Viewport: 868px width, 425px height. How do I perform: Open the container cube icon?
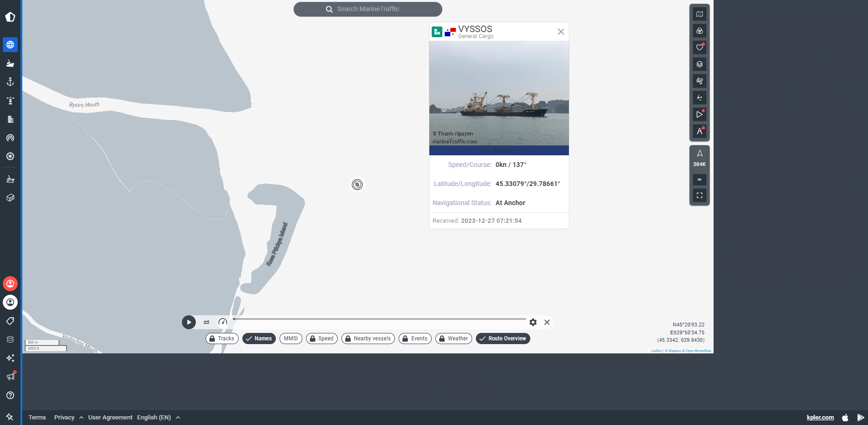pyautogui.click(x=10, y=198)
